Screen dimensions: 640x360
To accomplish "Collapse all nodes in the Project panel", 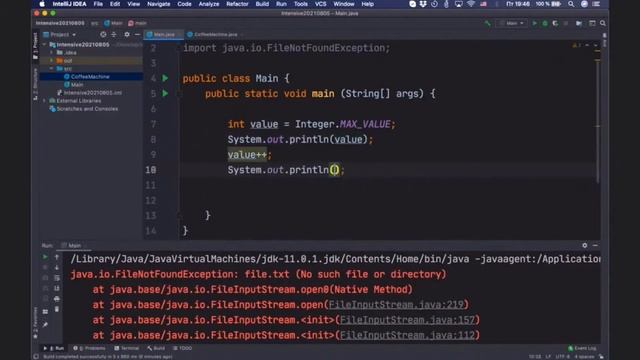I will (114, 35).
